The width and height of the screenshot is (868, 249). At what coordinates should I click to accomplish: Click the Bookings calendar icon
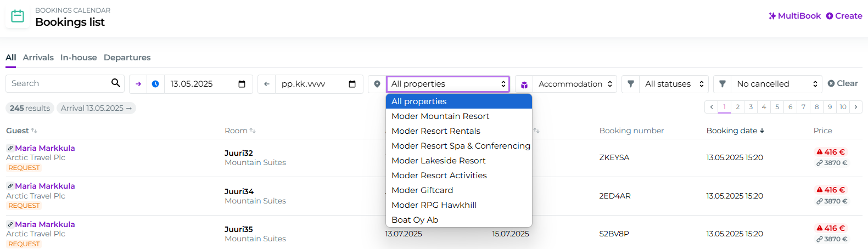coord(18,16)
